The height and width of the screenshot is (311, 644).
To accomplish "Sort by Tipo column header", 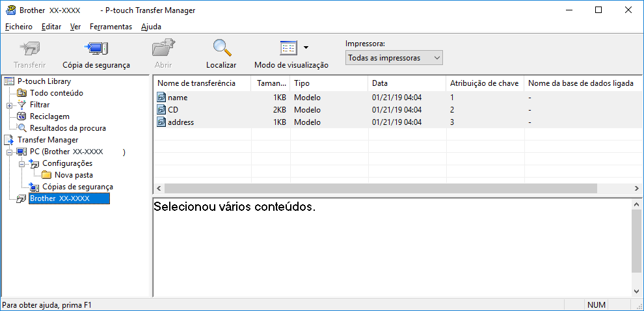I will coord(329,83).
